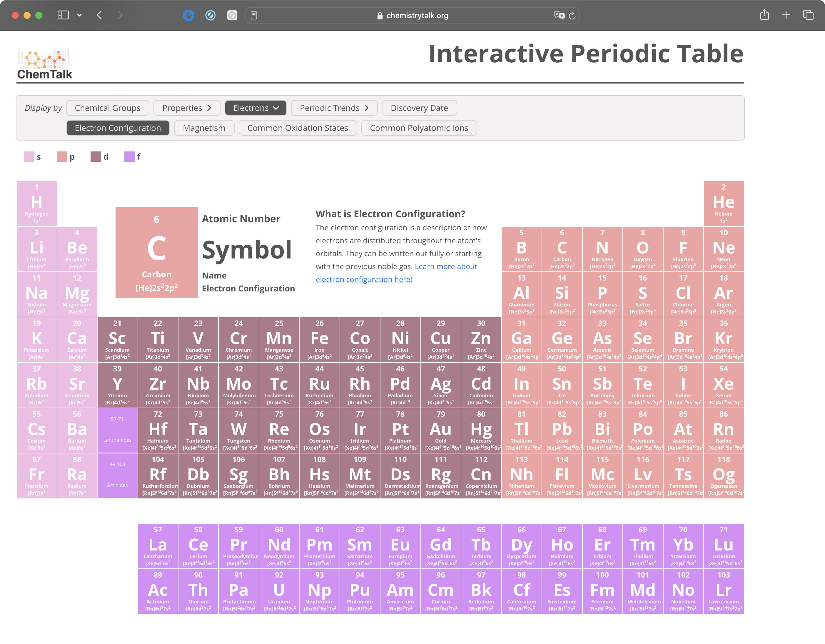The image size is (825, 644).
Task: Open the Share icon in toolbar
Action: (764, 15)
